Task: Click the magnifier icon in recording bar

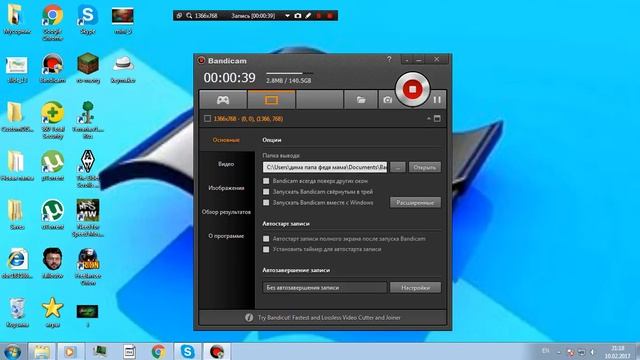Action: [x=189, y=16]
